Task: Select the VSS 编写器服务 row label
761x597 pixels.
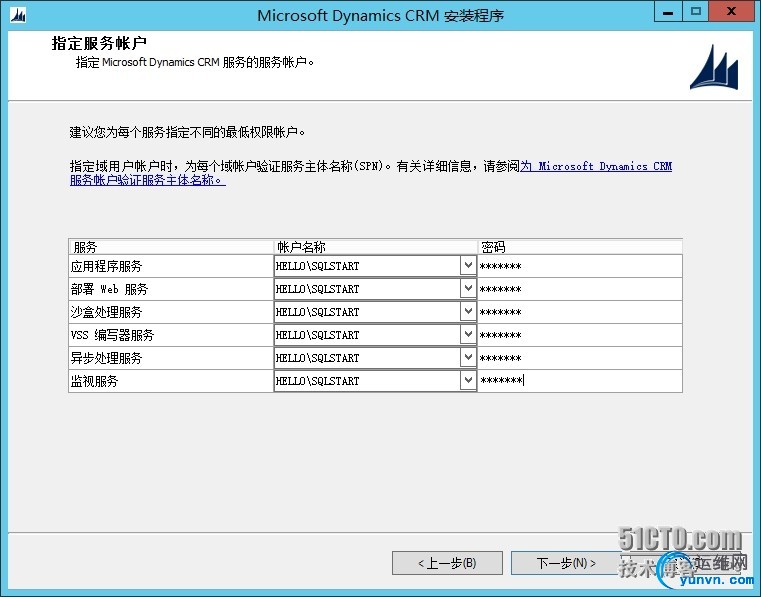Action: point(112,335)
